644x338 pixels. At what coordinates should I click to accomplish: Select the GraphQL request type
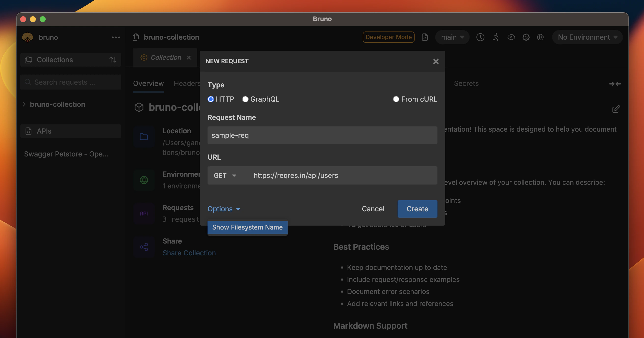[x=245, y=99]
